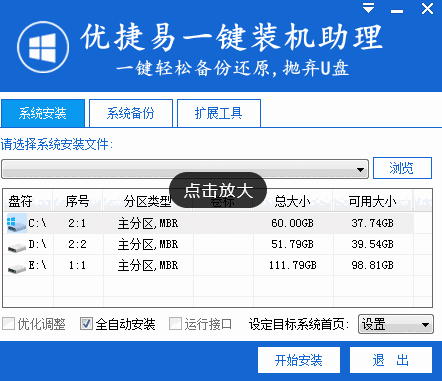Open the title bar dropdown menu triangle icon

(x=368, y=8)
